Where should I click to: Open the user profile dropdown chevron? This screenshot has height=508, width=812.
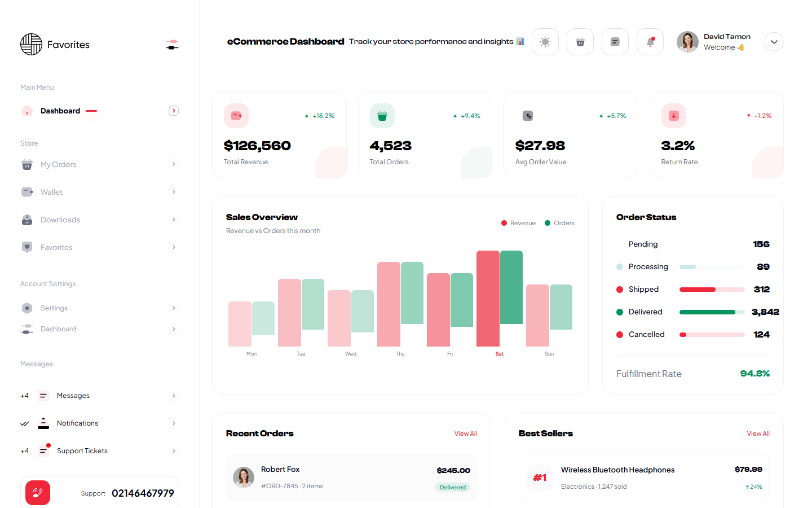[x=774, y=42]
